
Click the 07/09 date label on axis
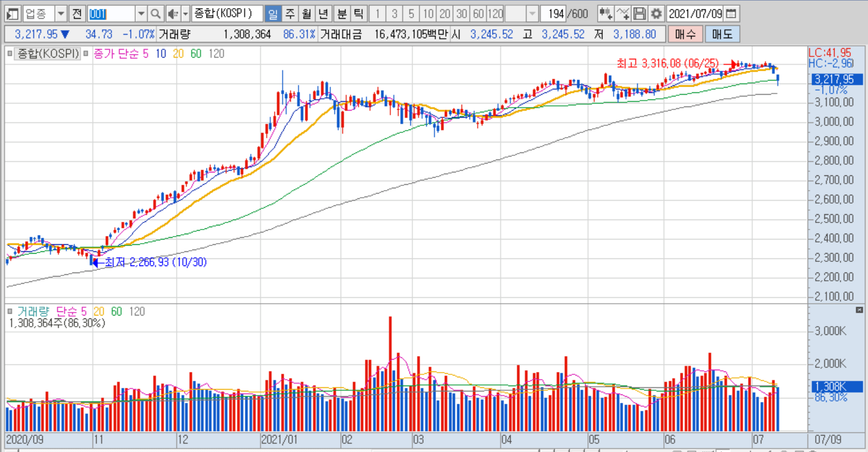point(828,439)
